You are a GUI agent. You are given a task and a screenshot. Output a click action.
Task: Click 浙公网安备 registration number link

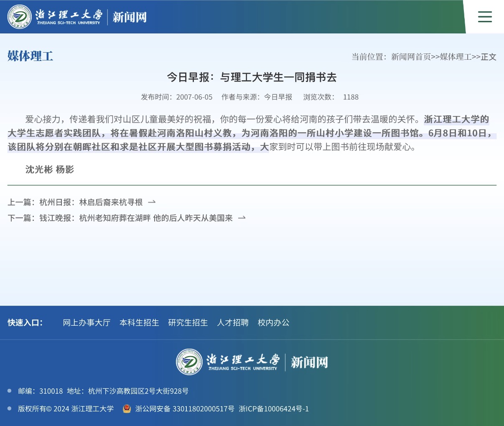coord(185,408)
